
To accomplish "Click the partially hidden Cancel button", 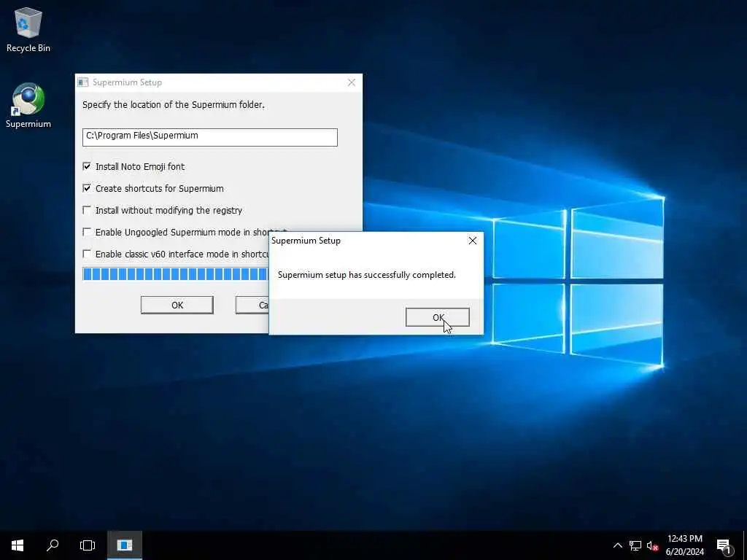I will pos(252,306).
